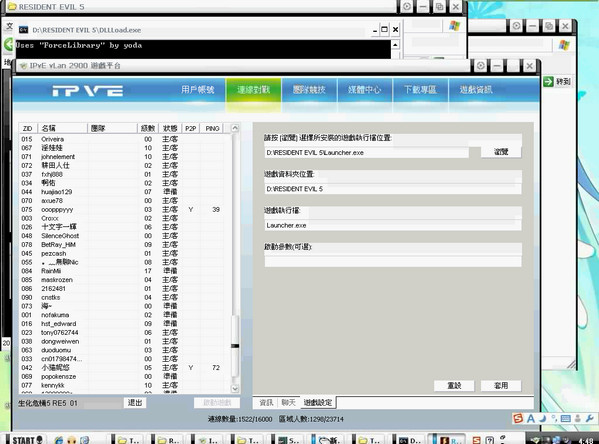This screenshot has width=599, height=444.
Task: Launch Internet Explorer from quick launch
Action: click(x=58, y=440)
